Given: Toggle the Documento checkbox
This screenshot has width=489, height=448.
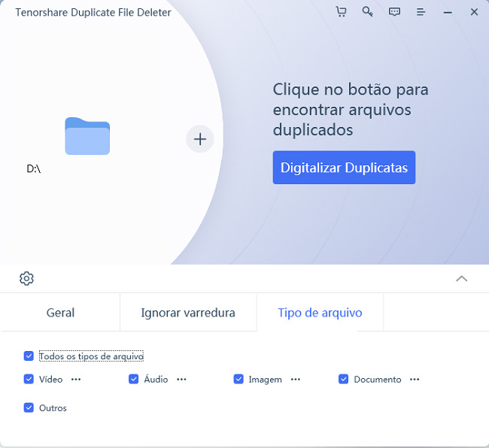Looking at the screenshot, I should click(x=343, y=379).
